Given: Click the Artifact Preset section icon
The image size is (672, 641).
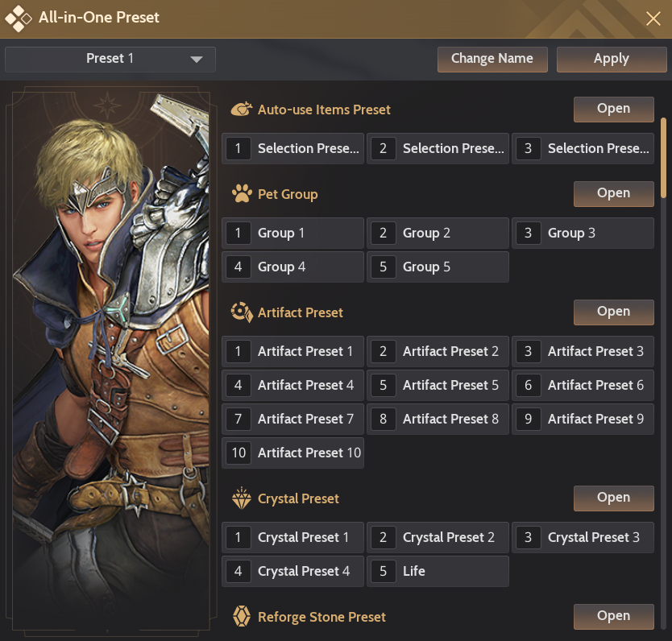Looking at the screenshot, I should click(241, 312).
